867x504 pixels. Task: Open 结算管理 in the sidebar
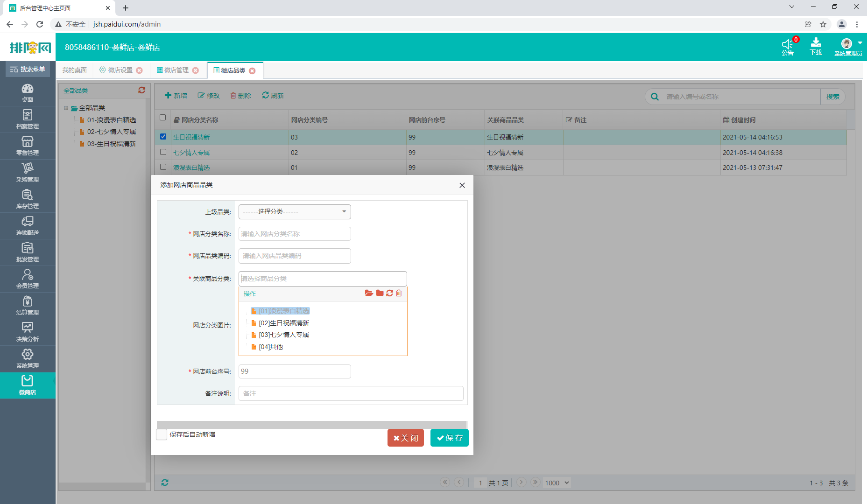pyautogui.click(x=28, y=306)
